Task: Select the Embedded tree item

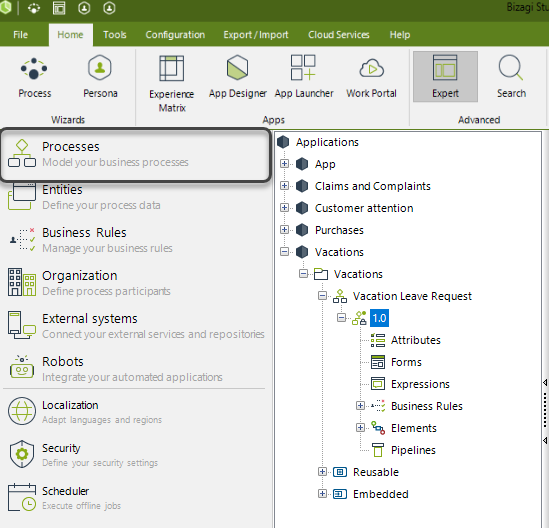Action: [x=381, y=494]
